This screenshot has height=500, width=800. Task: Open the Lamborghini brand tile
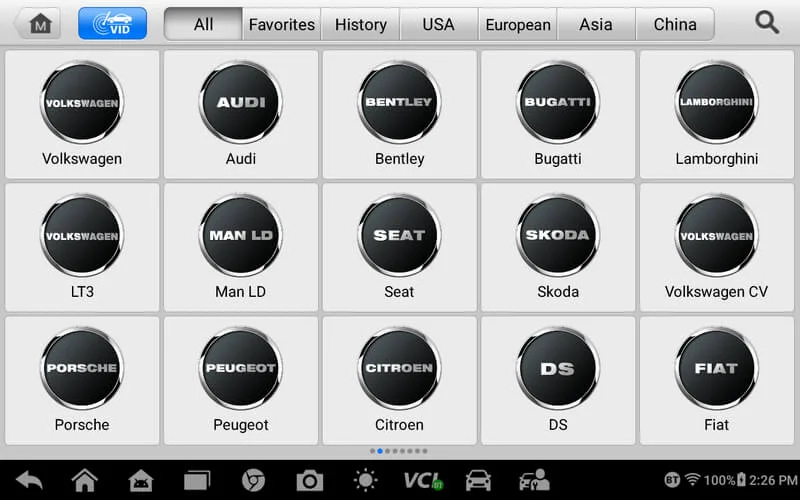717,114
